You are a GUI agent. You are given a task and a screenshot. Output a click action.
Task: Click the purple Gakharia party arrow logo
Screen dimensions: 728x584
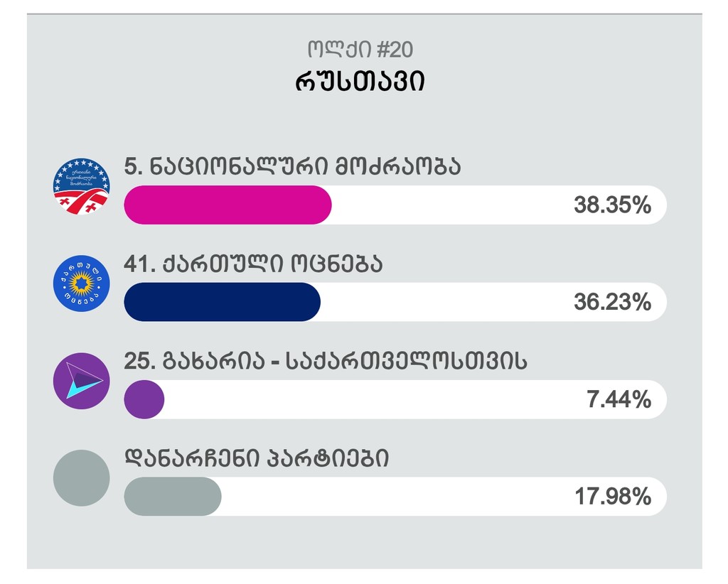[81, 381]
